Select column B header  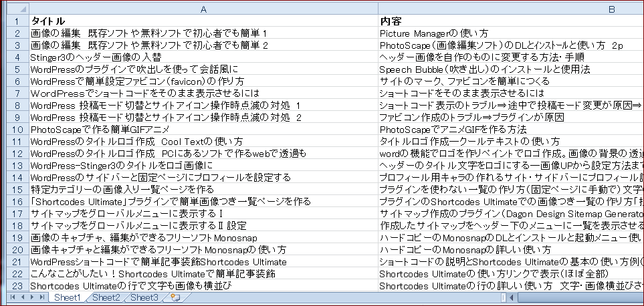click(511, 9)
